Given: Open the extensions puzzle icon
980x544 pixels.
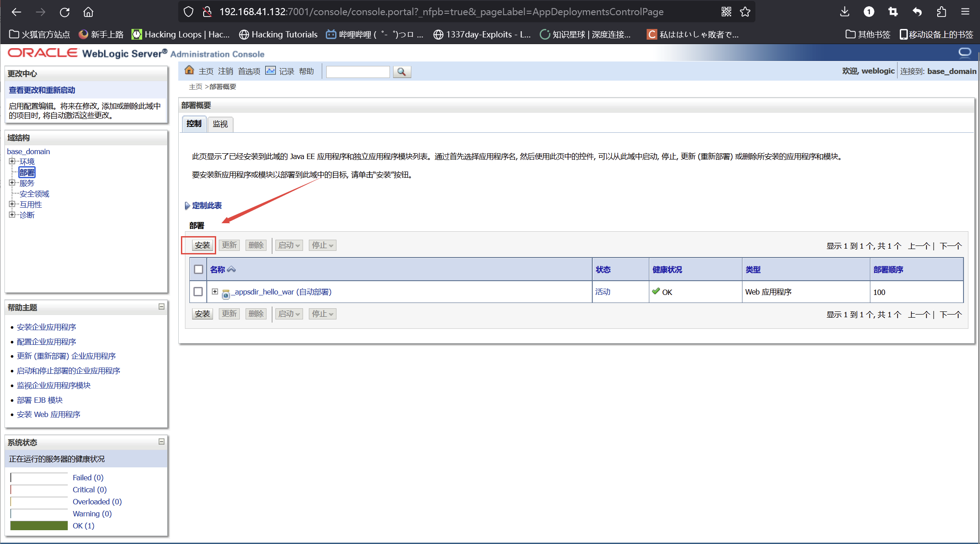Looking at the screenshot, I should (x=941, y=12).
